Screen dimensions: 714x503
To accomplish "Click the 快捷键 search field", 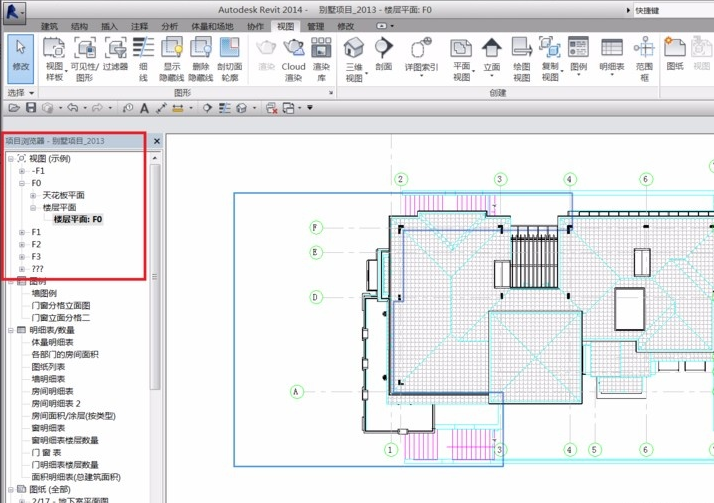I will [673, 10].
